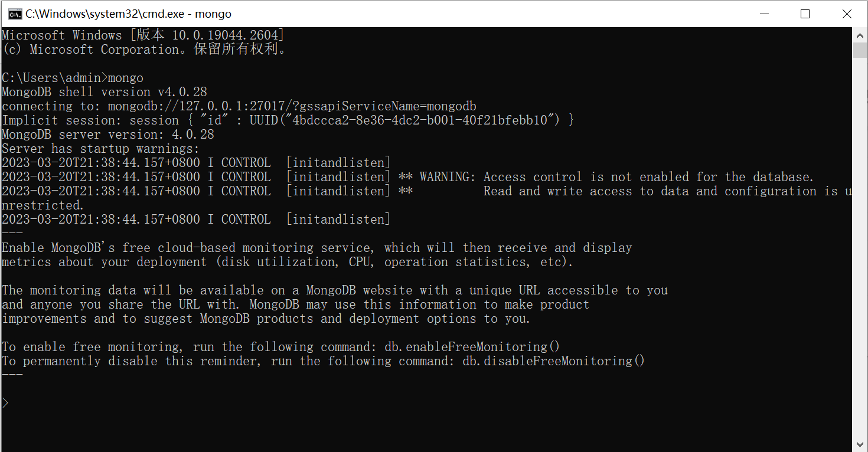Click the scrollbar down arrow

click(x=860, y=444)
